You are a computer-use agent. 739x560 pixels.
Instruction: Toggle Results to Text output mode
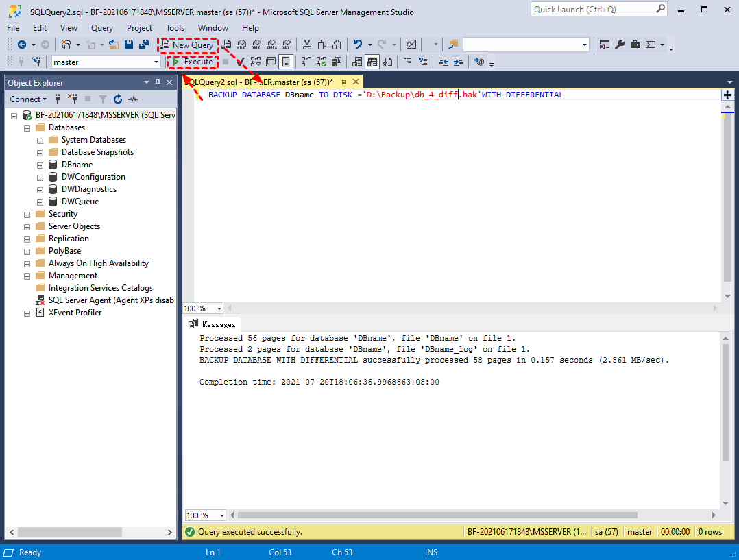[356, 62]
